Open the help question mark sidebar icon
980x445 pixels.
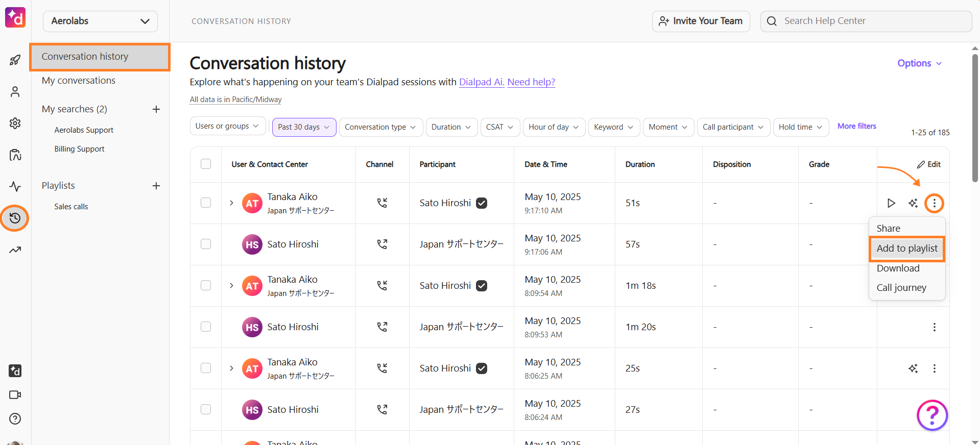pos(15,418)
